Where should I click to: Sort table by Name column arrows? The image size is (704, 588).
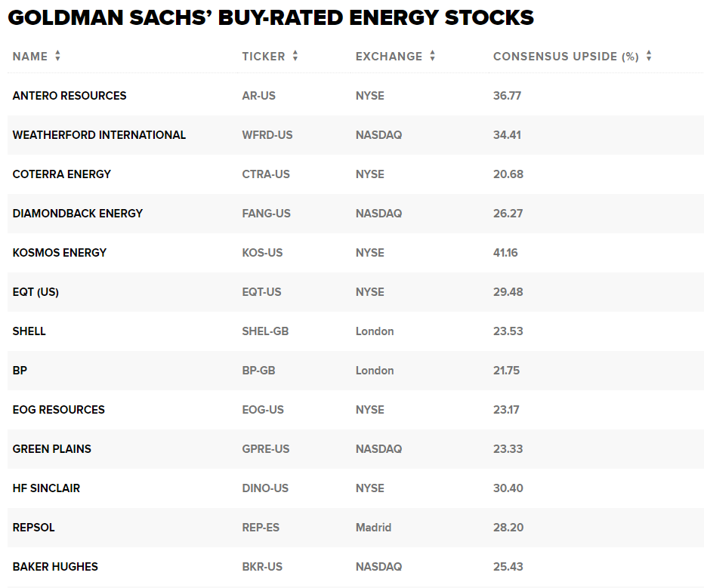[x=57, y=56]
